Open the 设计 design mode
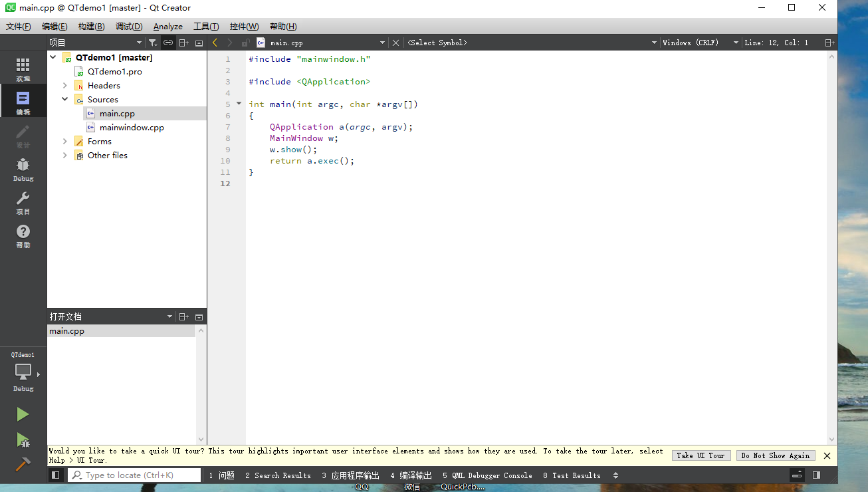Screen dimensions: 868x492 (23, 135)
